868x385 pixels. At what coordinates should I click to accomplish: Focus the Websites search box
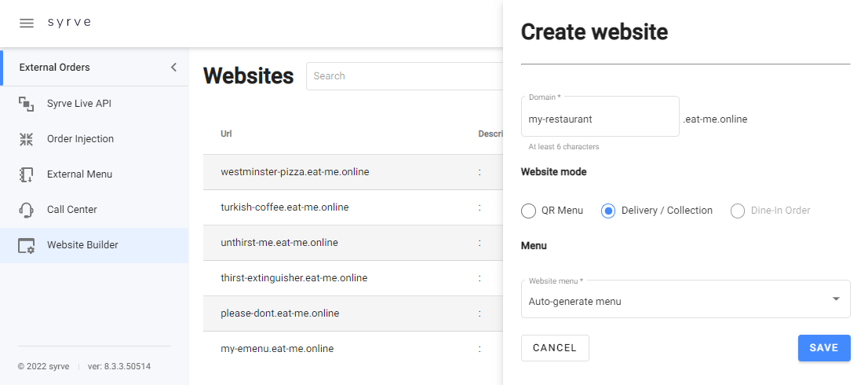[404, 76]
